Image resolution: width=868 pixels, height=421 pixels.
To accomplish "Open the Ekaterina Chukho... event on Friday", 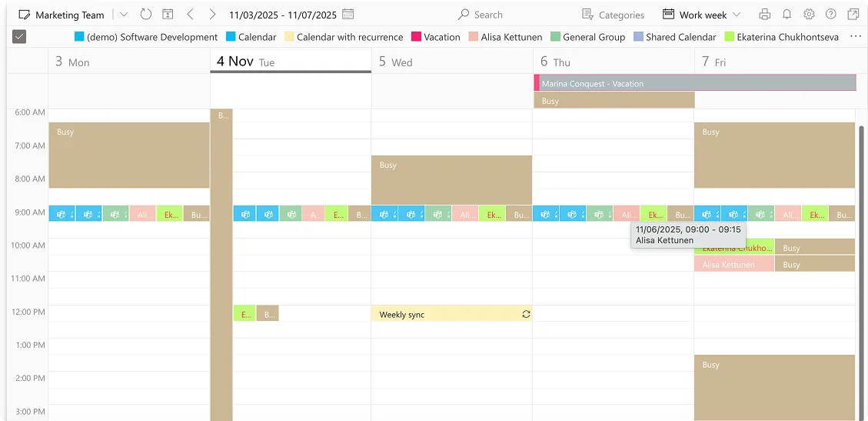I will 734,247.
